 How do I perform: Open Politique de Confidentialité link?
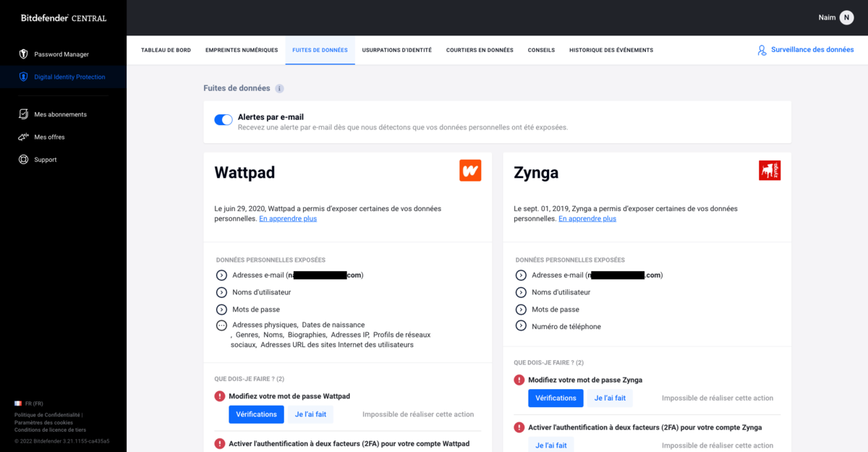pyautogui.click(x=47, y=415)
